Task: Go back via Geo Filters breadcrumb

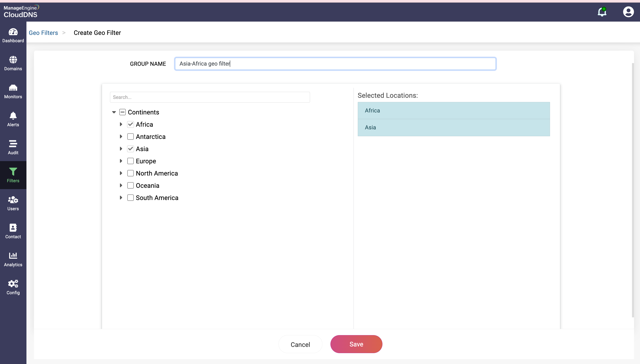Action: coord(43,33)
